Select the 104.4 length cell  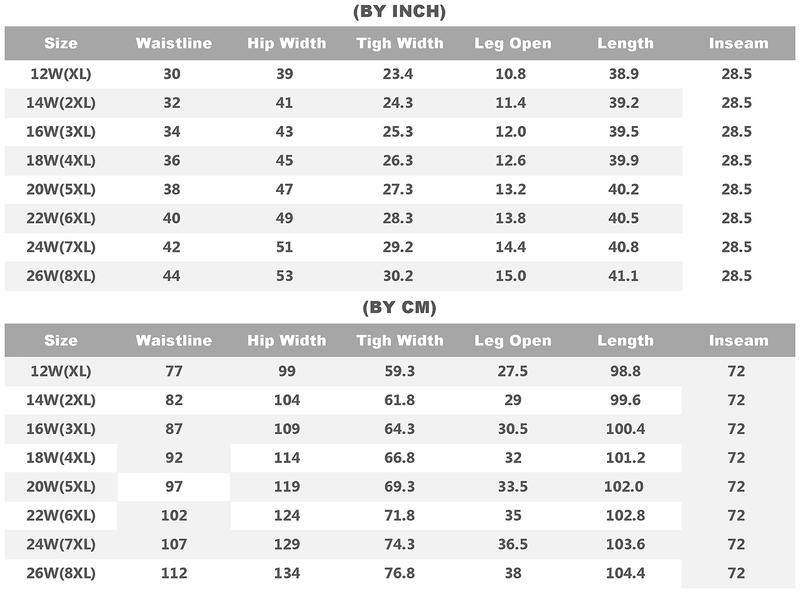pyautogui.click(x=625, y=574)
